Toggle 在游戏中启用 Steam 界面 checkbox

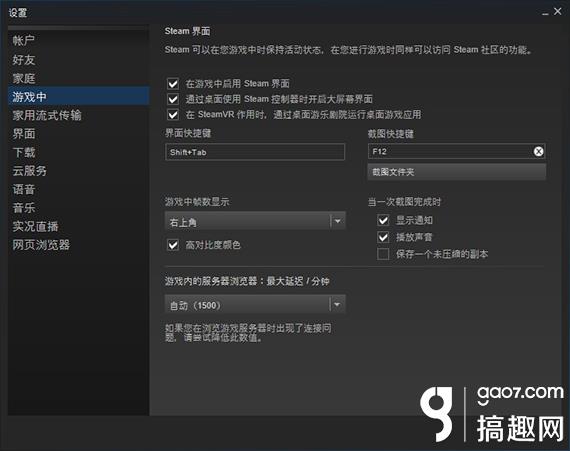tap(173, 84)
